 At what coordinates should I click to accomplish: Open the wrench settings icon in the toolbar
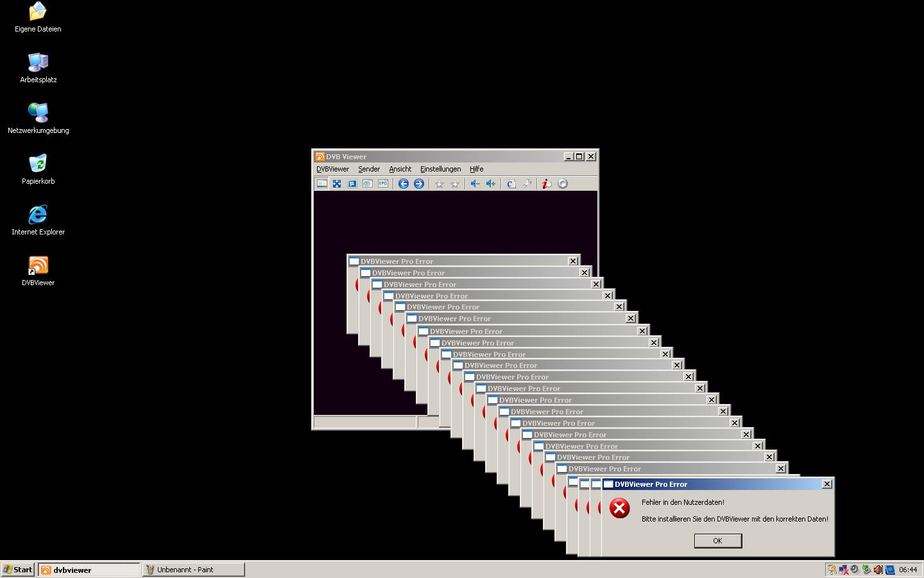pyautogui.click(x=527, y=184)
